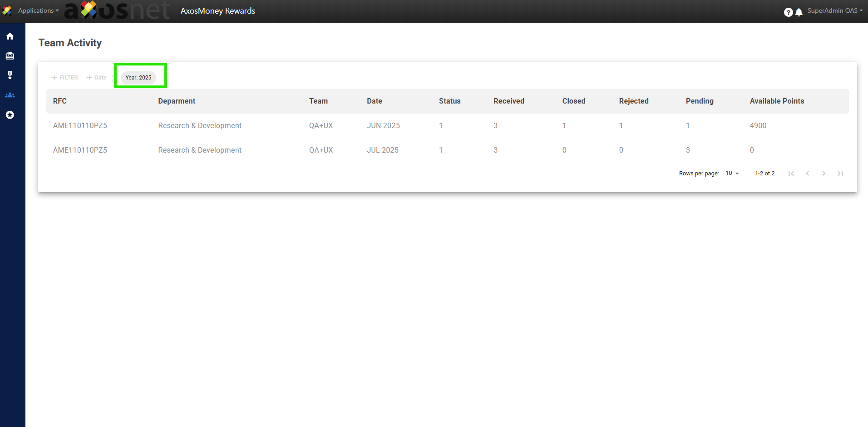Go to Home in the sidebar
Image resolution: width=868 pixels, height=427 pixels.
pyautogui.click(x=10, y=36)
